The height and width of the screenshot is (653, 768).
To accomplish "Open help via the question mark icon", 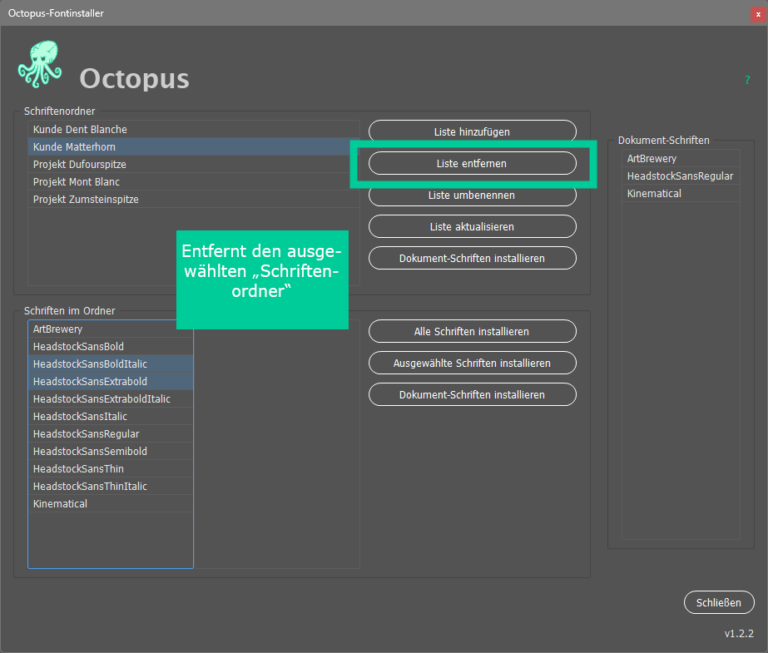I will tap(747, 80).
